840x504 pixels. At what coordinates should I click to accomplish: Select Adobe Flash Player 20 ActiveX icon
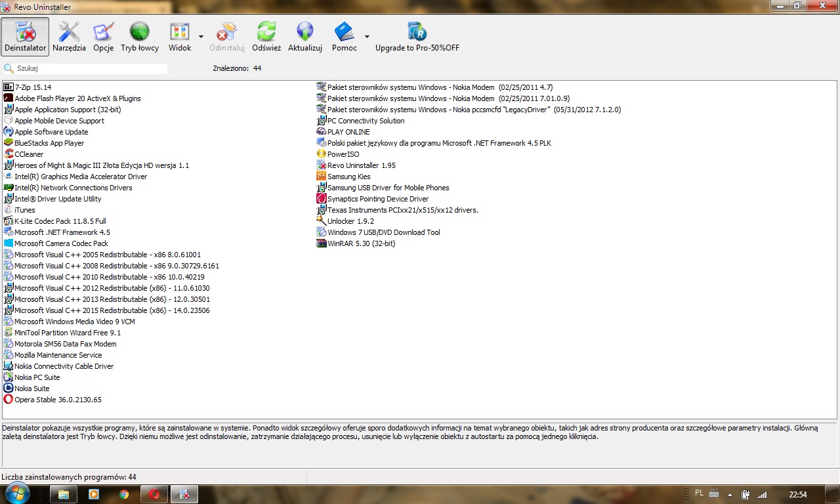9,98
